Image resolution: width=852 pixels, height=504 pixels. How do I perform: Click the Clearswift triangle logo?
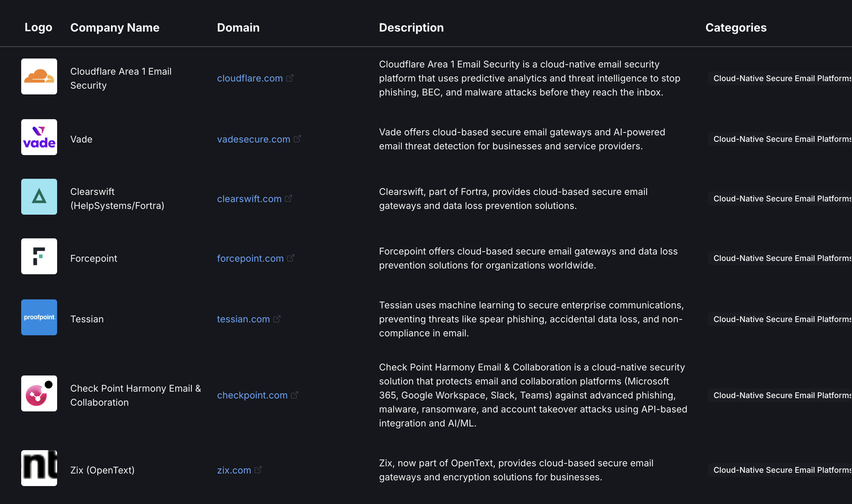(39, 197)
